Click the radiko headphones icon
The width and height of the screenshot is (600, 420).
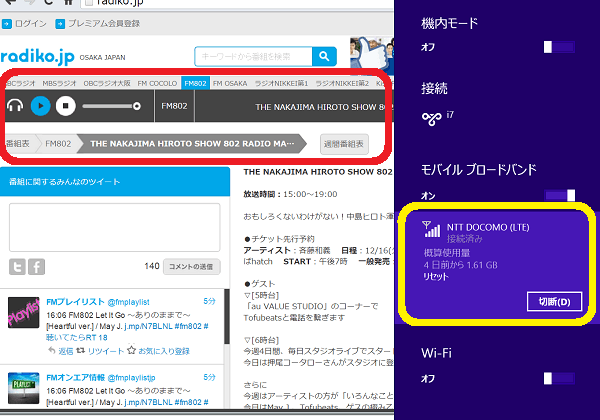15,106
